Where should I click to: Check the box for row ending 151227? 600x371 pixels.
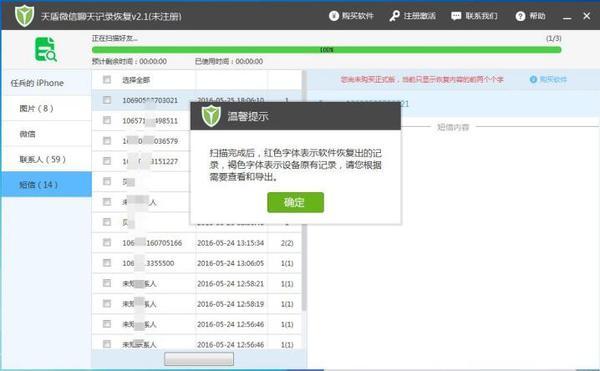point(107,161)
